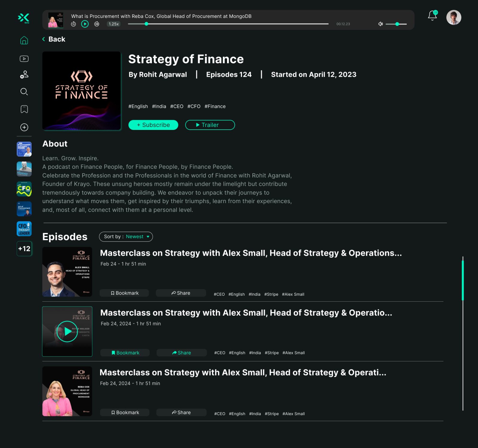The width and height of the screenshot is (478, 448).
Task: Click the plus circle icon in sidebar
Action: click(x=24, y=127)
